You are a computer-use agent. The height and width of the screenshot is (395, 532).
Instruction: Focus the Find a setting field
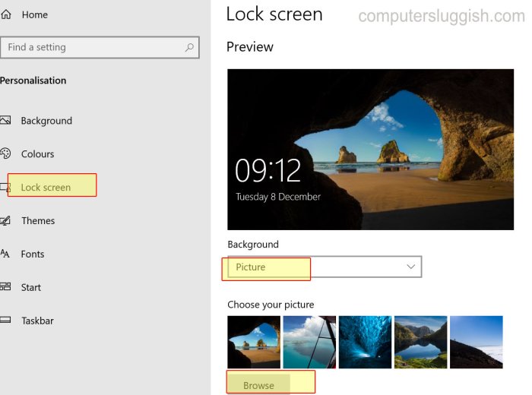(100, 47)
